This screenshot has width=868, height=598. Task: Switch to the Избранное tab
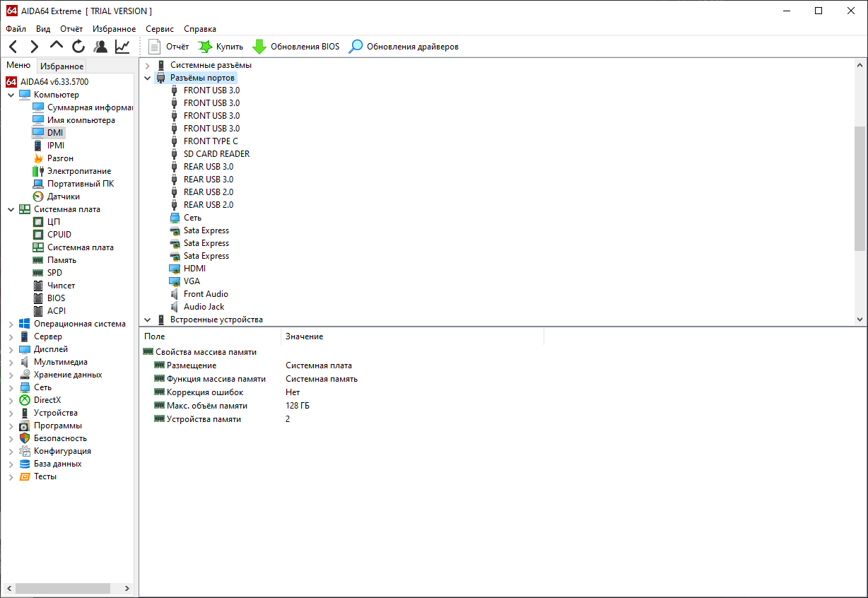pyautogui.click(x=61, y=66)
